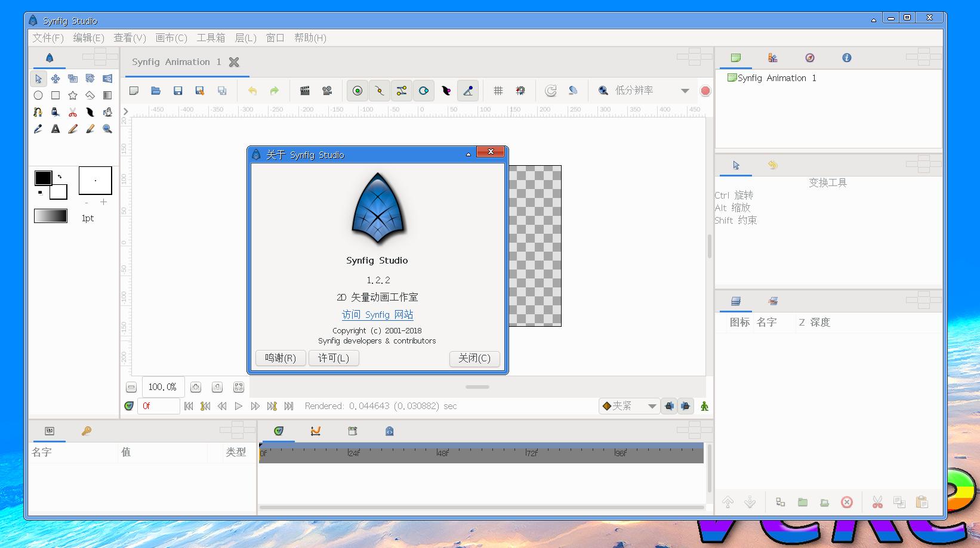Viewport: 980px width, 548px height.
Task: Open the 文件(F) menu
Action: click(48, 38)
